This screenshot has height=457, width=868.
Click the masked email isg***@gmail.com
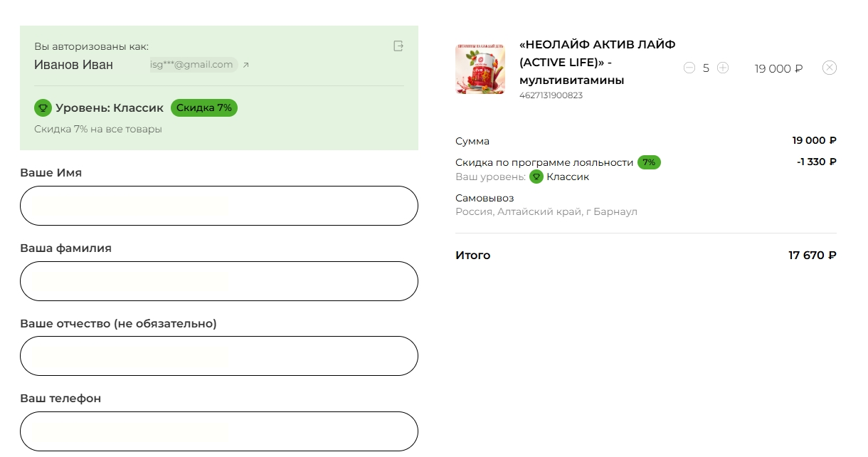191,65
